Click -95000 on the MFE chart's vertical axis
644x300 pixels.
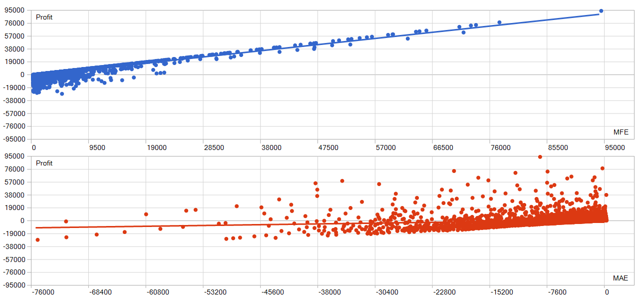tap(13, 140)
